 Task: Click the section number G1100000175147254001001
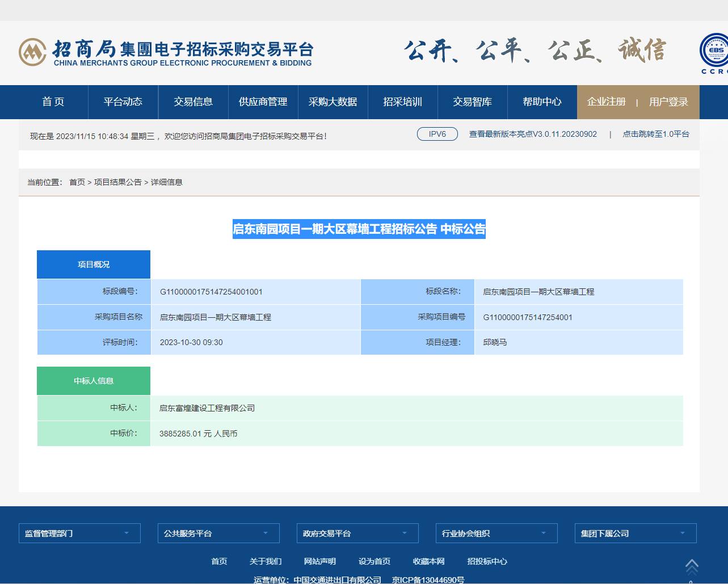pos(211,292)
